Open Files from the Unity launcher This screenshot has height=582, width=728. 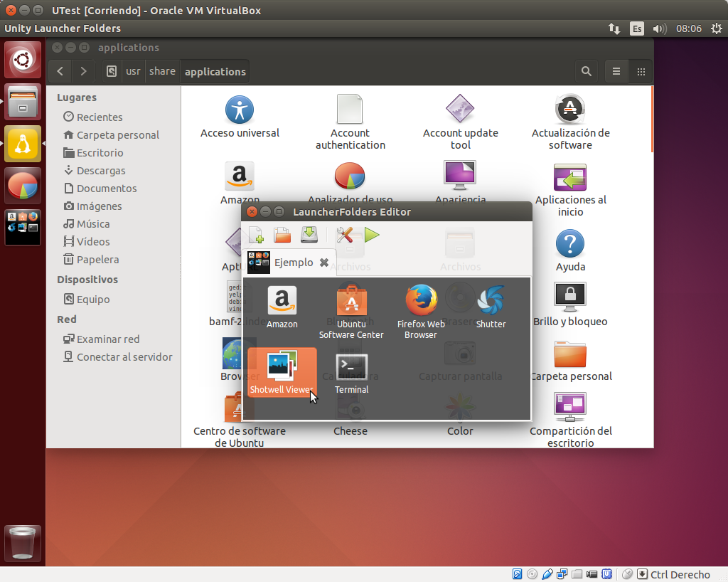click(x=23, y=102)
